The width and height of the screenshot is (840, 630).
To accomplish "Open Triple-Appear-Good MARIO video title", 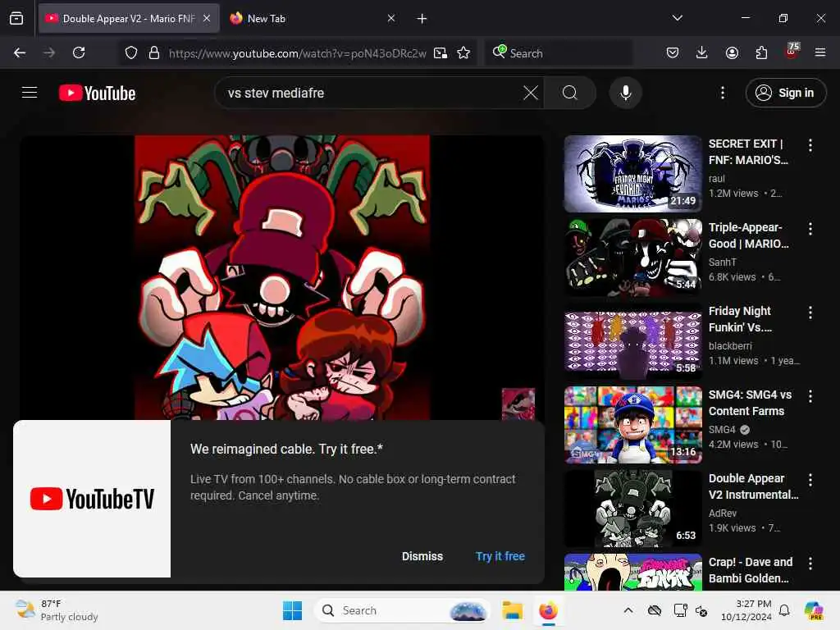I will [748, 235].
